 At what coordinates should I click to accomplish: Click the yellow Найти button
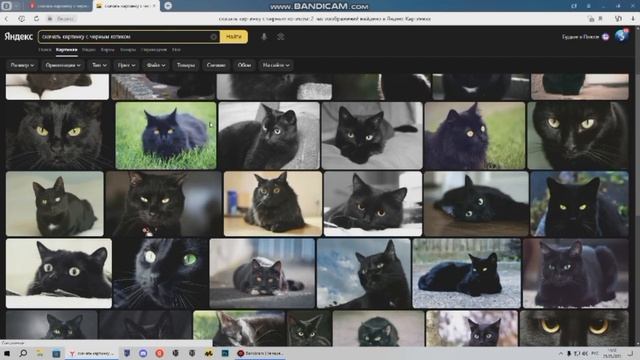[x=233, y=37]
